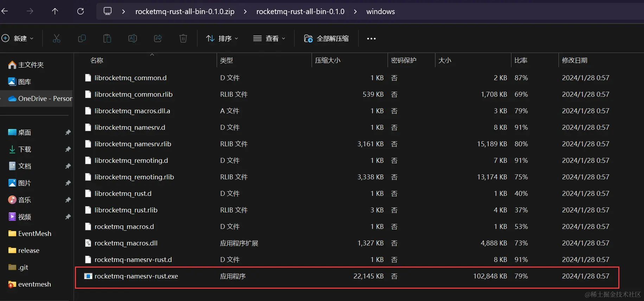Open 文档 Documents in sidebar
The height and width of the screenshot is (301, 644).
point(20,166)
